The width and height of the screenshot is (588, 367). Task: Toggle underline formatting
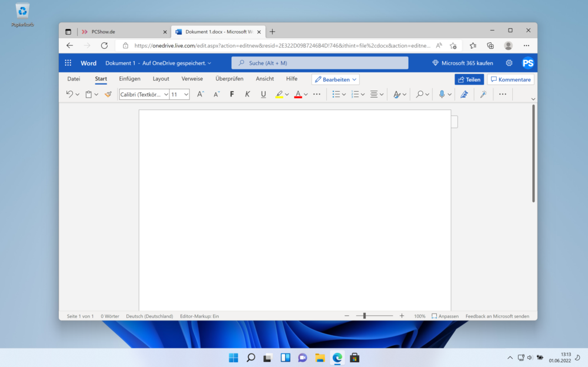pos(263,94)
